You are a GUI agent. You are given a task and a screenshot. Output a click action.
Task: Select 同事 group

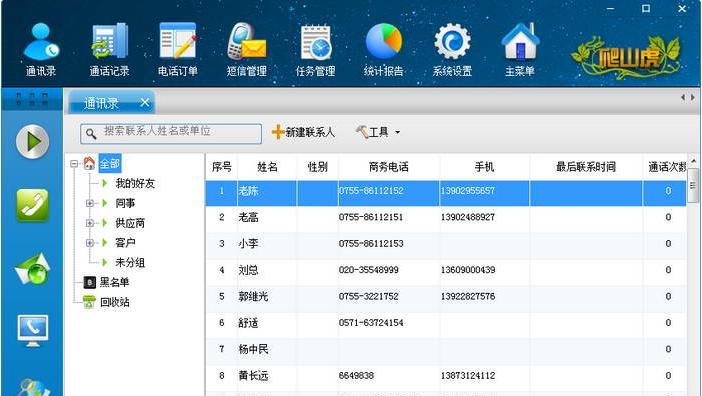125,203
